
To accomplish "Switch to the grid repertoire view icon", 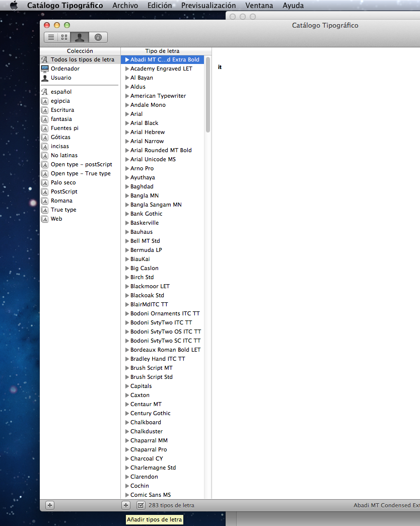I will pyautogui.click(x=64, y=37).
